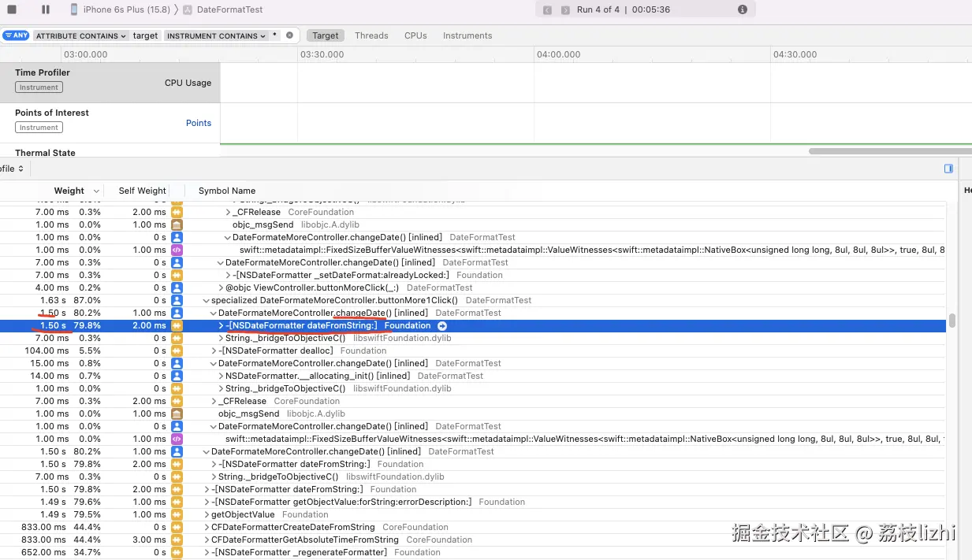Click the Weight column sort chevron

point(96,191)
